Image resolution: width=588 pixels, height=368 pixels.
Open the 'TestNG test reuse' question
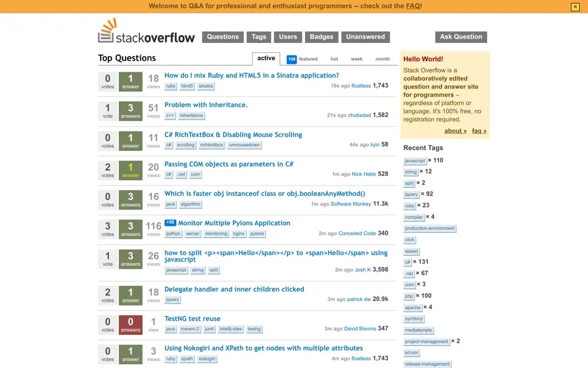pyautogui.click(x=192, y=319)
